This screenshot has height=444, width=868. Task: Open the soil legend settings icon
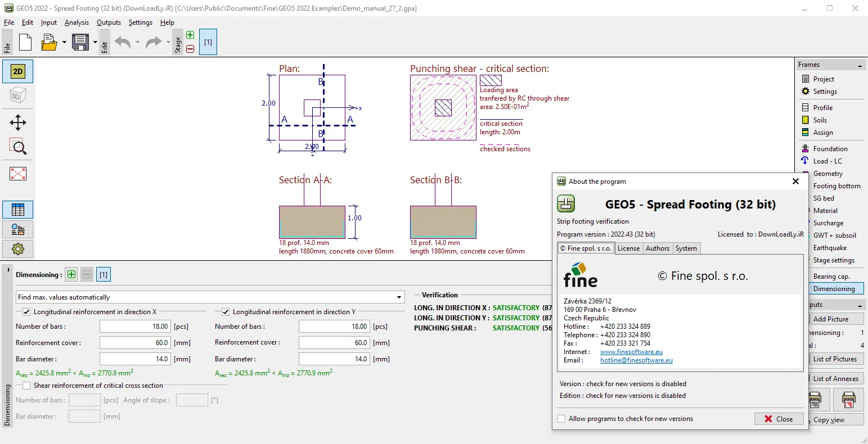pos(18,229)
